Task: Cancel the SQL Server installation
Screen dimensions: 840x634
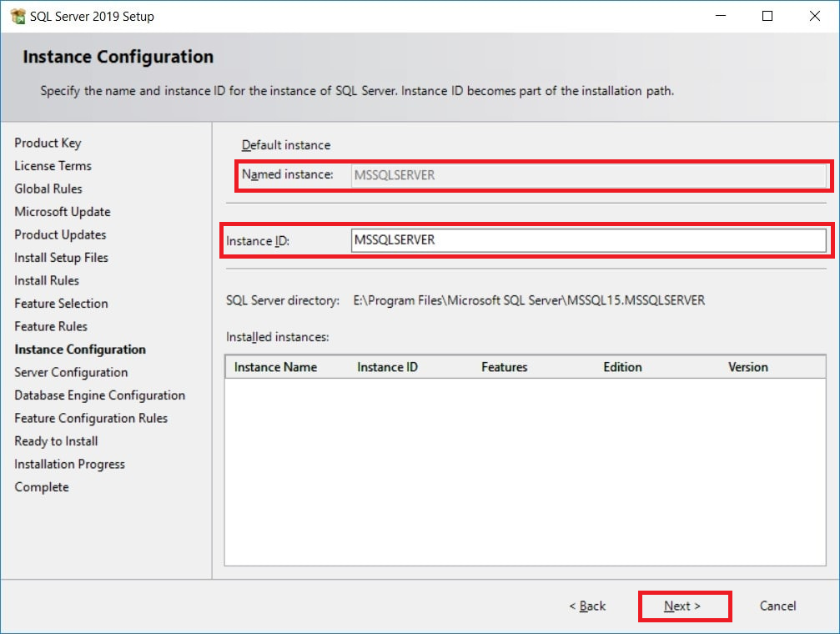Action: [x=777, y=606]
